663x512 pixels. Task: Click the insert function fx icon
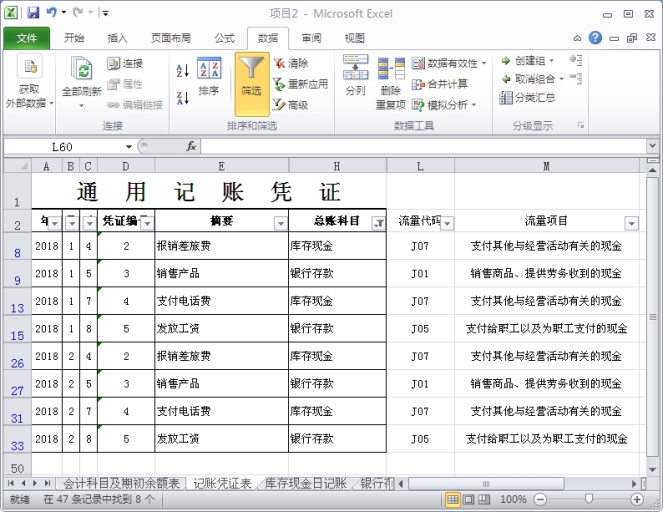click(191, 146)
